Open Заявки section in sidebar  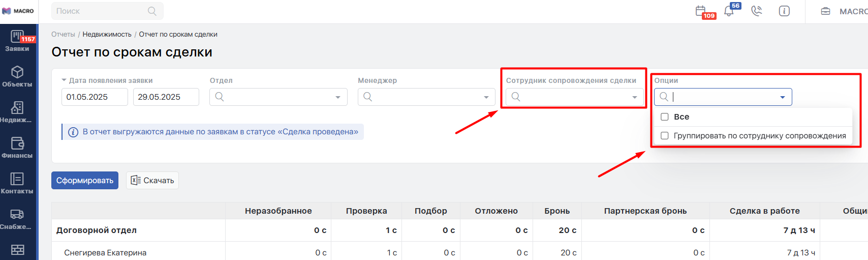point(17,41)
